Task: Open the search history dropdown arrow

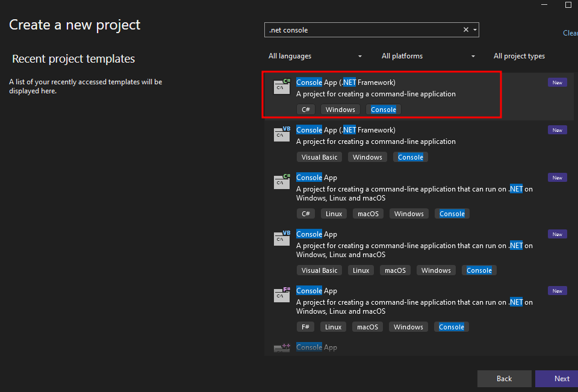Action: [x=475, y=30]
